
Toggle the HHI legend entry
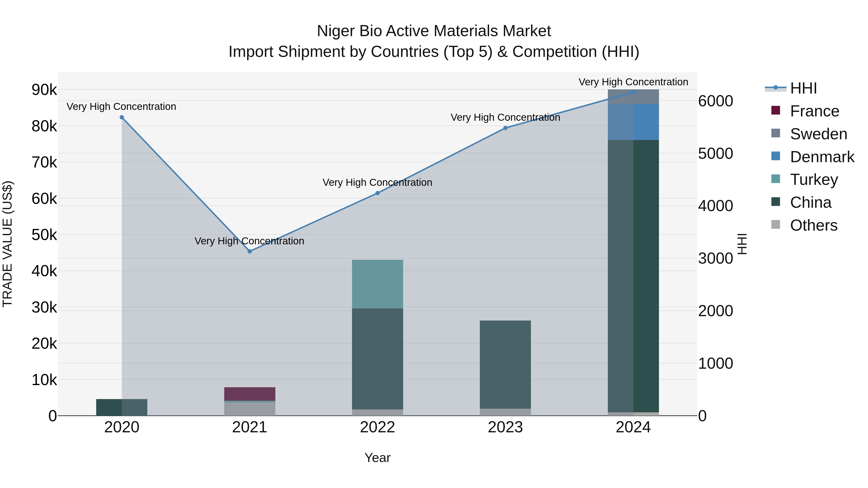tap(791, 88)
